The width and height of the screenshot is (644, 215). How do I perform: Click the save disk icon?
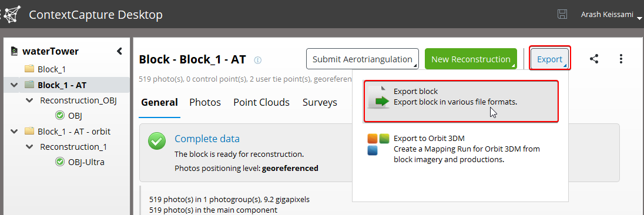pos(562,14)
